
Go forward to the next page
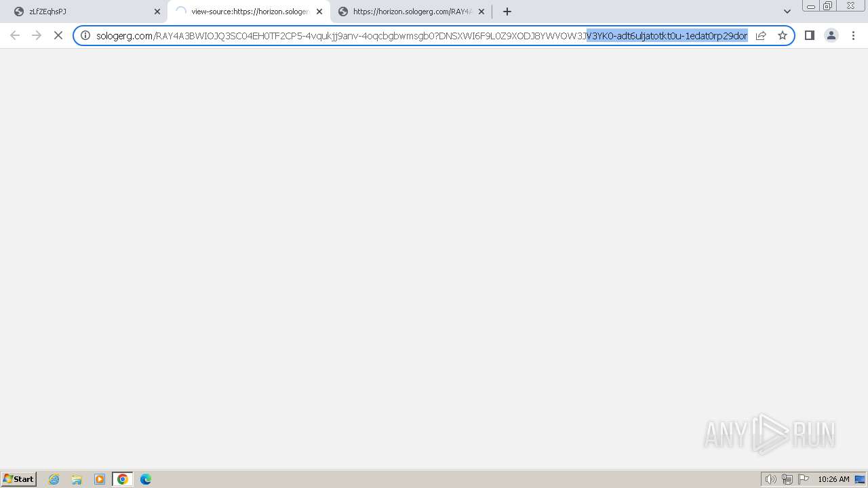(37, 35)
